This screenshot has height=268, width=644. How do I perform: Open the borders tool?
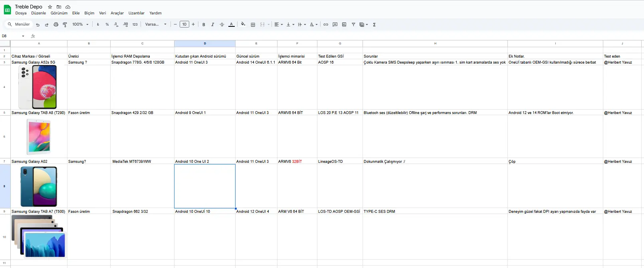[x=253, y=24]
